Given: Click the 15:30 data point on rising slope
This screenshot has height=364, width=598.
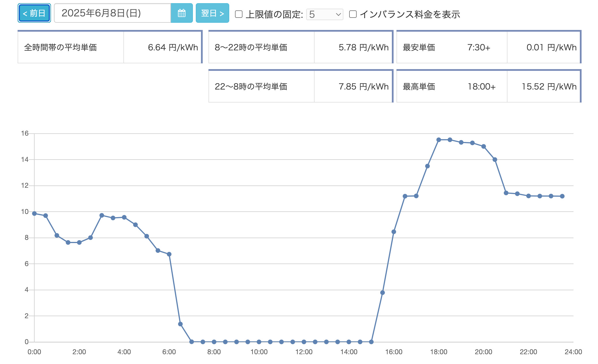Looking at the screenshot, I should [383, 293].
